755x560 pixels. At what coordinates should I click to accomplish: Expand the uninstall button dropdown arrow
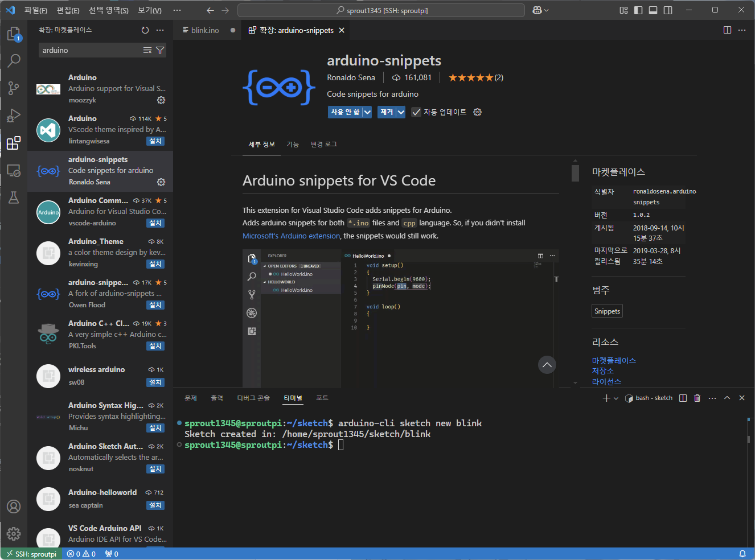pyautogui.click(x=401, y=112)
